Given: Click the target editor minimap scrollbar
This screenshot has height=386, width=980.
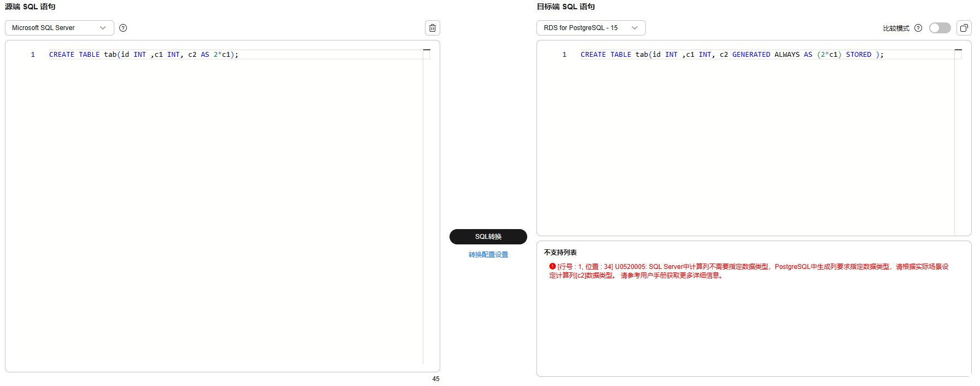Looking at the screenshot, I should point(958,141).
